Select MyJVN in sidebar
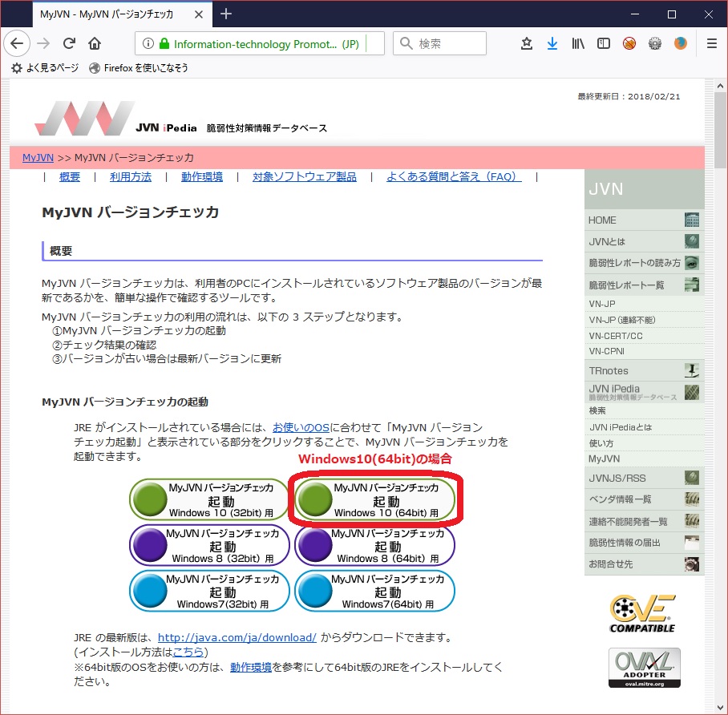 [644, 458]
